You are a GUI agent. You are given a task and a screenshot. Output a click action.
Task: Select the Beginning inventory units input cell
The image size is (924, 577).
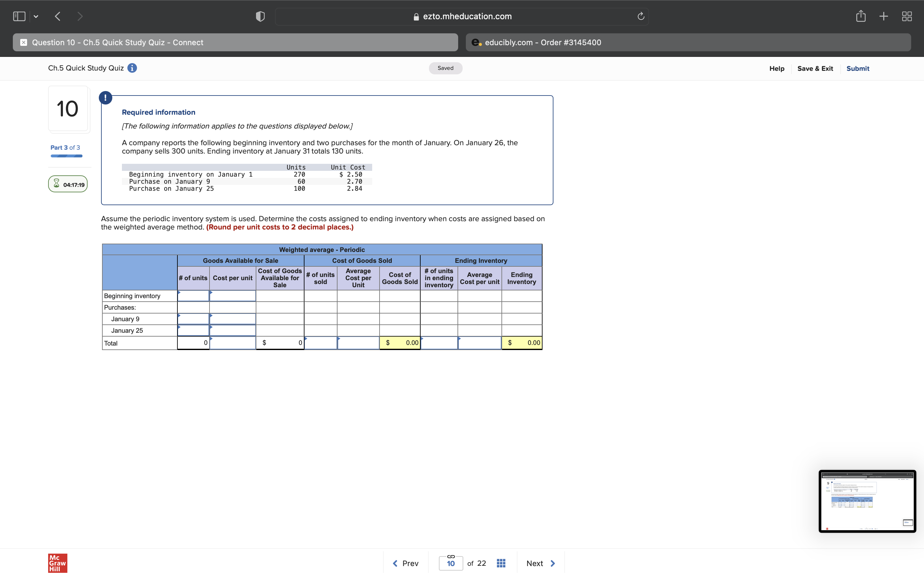tap(193, 296)
